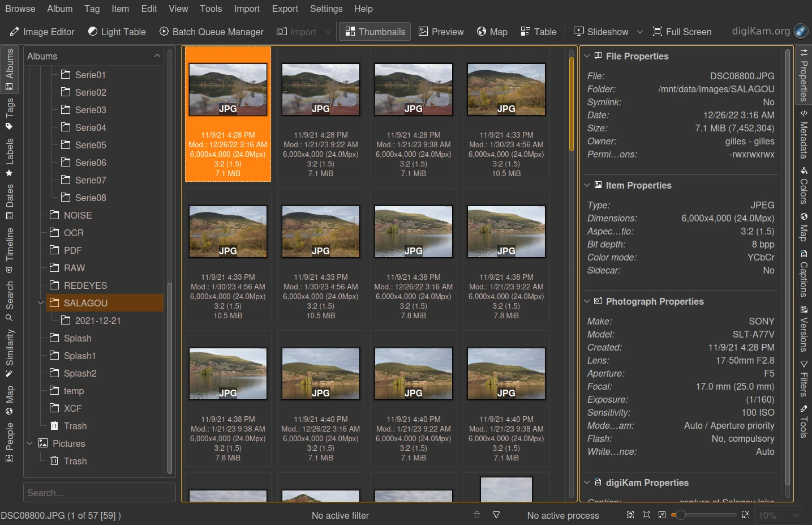Viewport: 812px width, 525px height.
Task: Open the Slideshow dropdown arrow
Action: click(x=640, y=32)
